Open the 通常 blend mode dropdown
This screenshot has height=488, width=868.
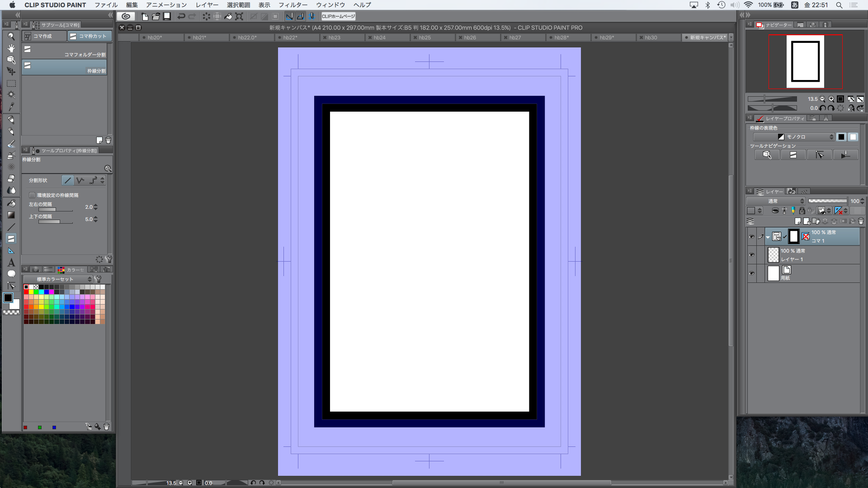(776, 201)
